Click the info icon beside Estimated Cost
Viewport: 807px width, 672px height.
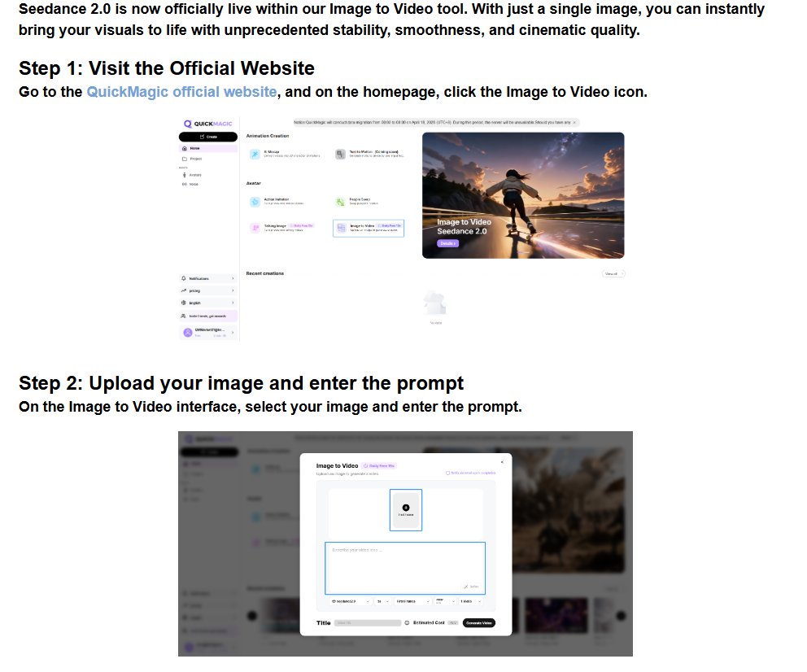(x=407, y=623)
